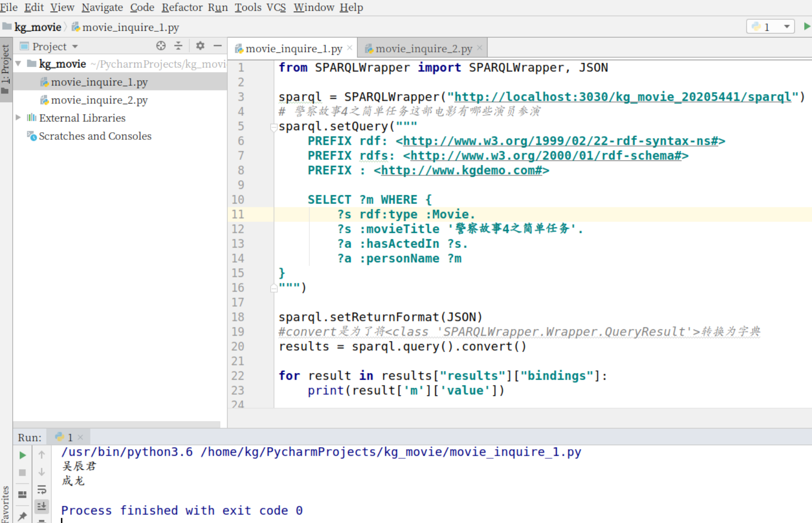This screenshot has width=812, height=523.
Task: Click External Libraries label in tree
Action: pos(82,118)
